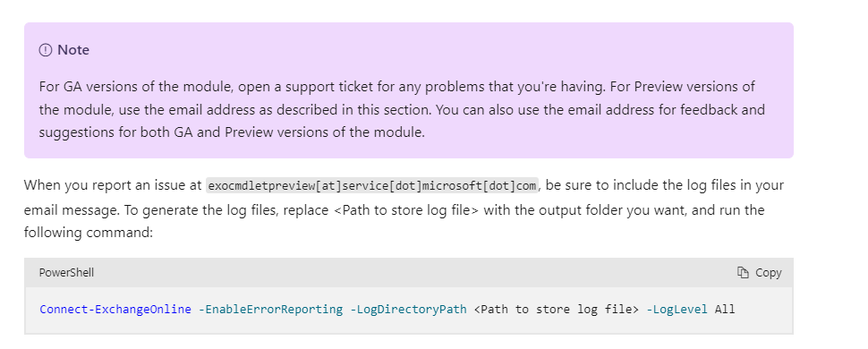
Task: Click 'When you report an issue at' text
Action: pyautogui.click(x=113, y=185)
